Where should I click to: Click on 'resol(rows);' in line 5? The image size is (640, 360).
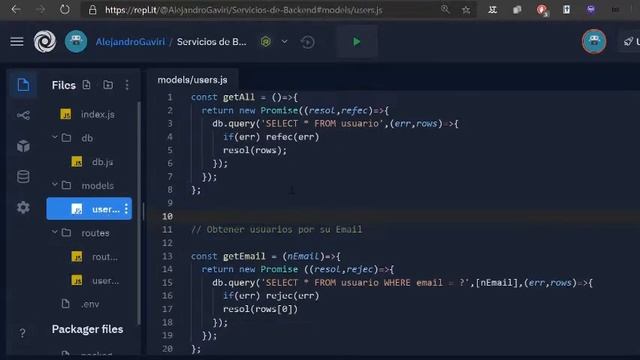255,150
